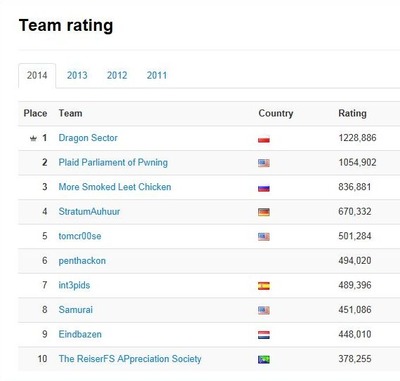Click the Russian flag for More Smoked Leet Chicken
Screen dimensions: 400x381
click(x=264, y=188)
